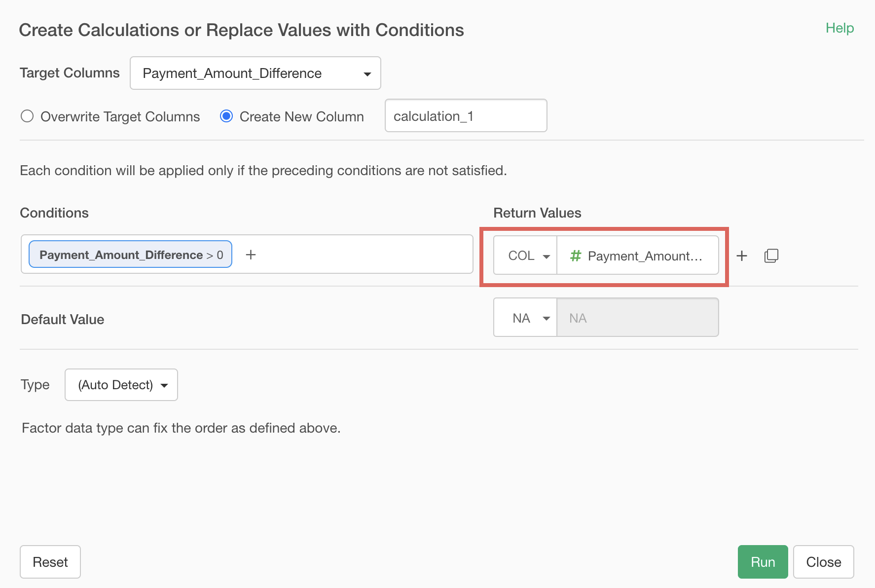Close the dialog with the Close button
Image resolution: width=875 pixels, height=588 pixels.
point(823,562)
